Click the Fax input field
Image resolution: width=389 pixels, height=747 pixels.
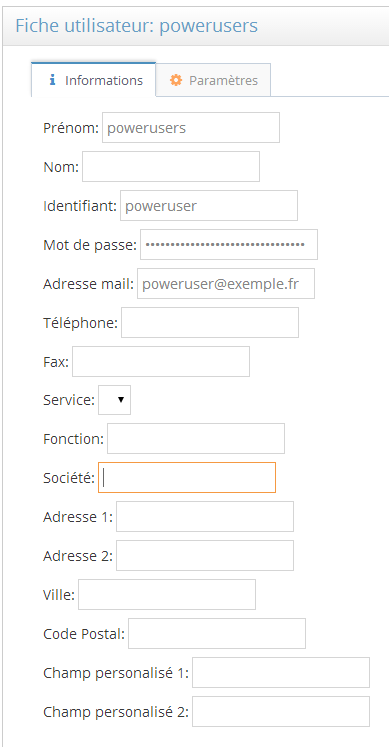click(x=161, y=362)
